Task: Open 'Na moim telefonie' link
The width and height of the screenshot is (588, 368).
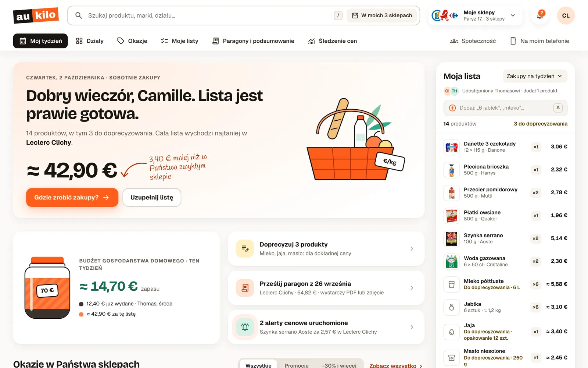Action: (x=539, y=41)
